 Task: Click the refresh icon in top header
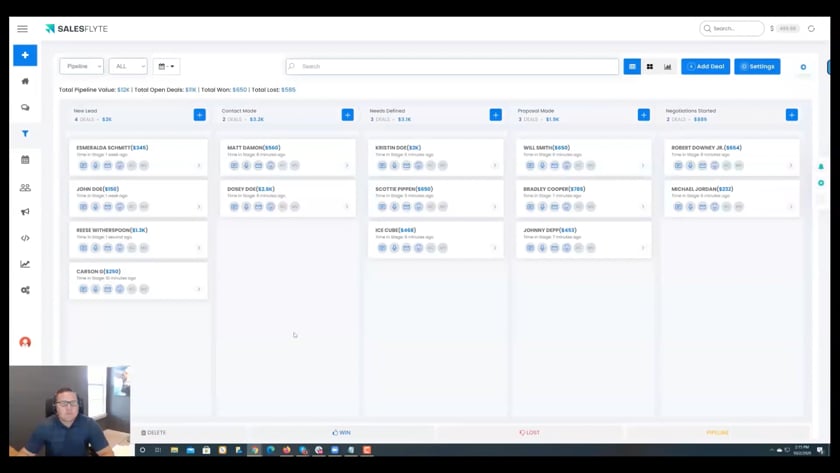[812, 29]
